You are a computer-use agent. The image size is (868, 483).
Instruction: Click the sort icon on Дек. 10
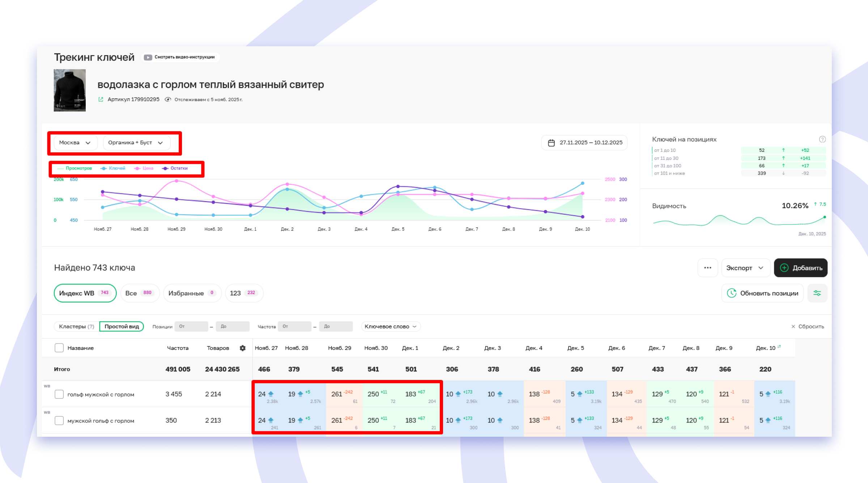pyautogui.click(x=779, y=347)
